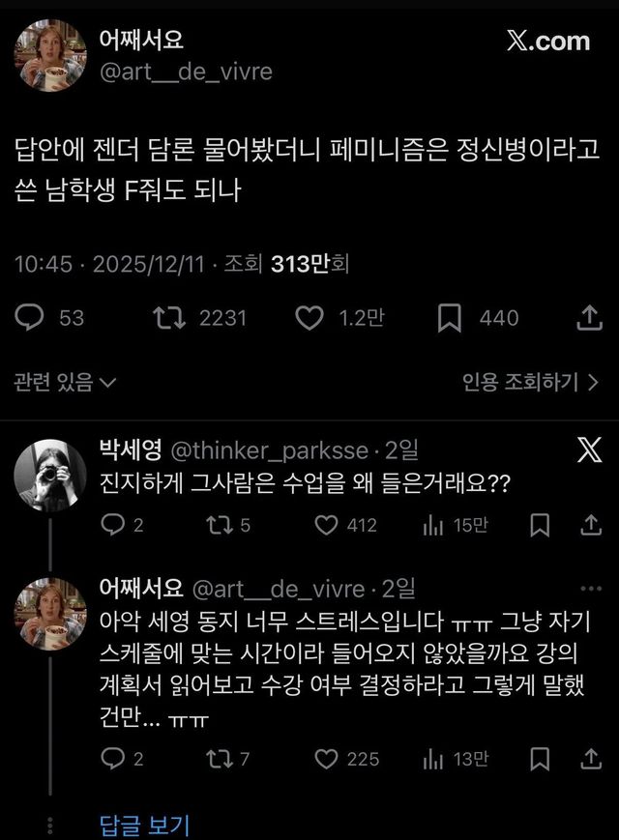Reply to 박세영's comment
Screen dimensions: 619x840
click(x=113, y=525)
